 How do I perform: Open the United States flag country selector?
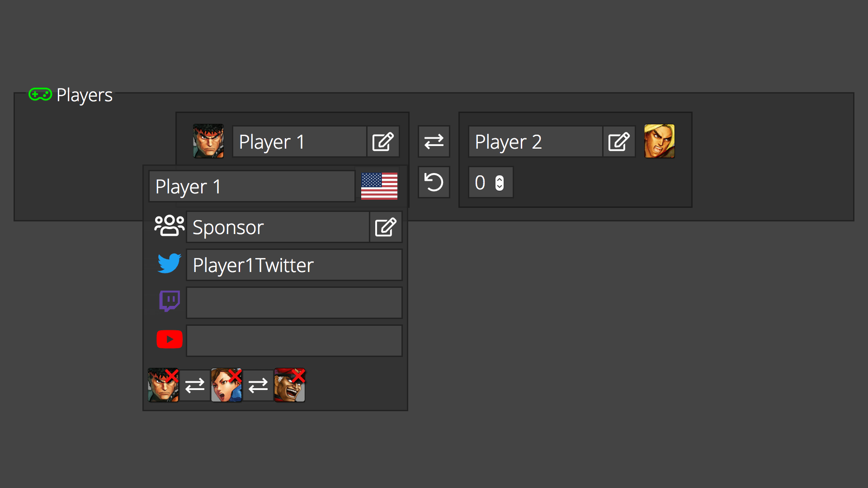coord(379,186)
